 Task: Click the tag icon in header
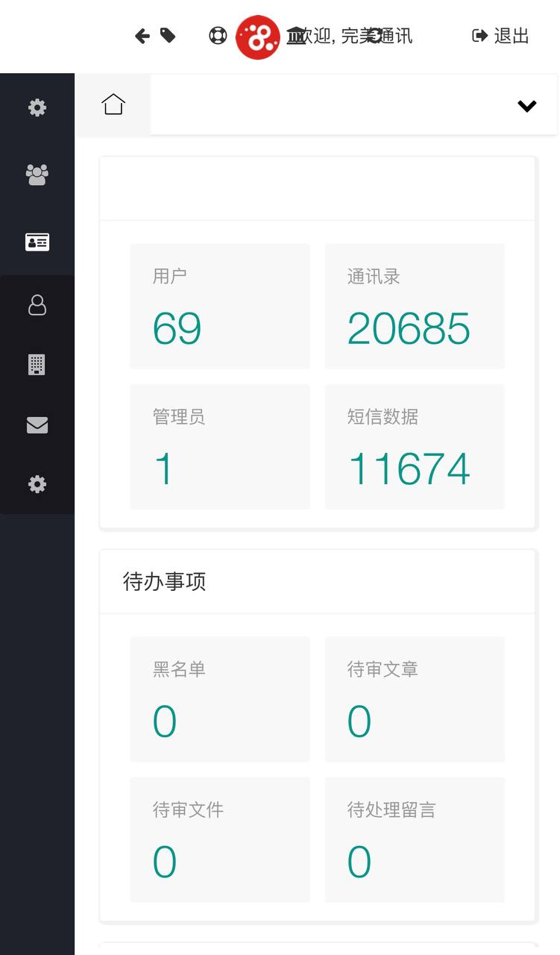(168, 36)
